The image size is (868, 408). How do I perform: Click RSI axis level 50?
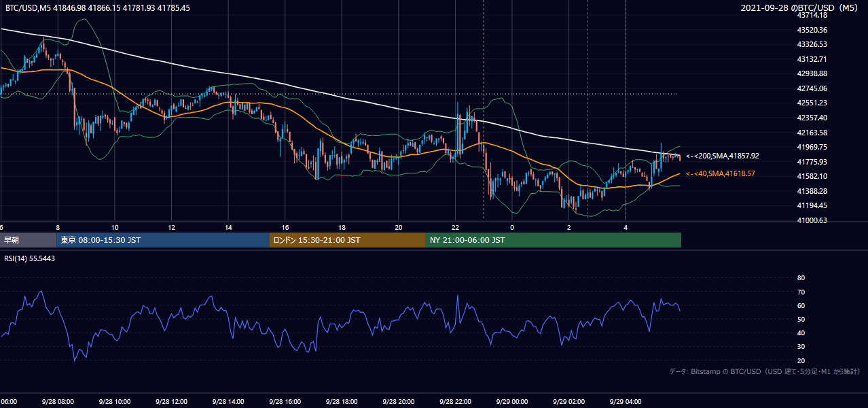(x=801, y=319)
